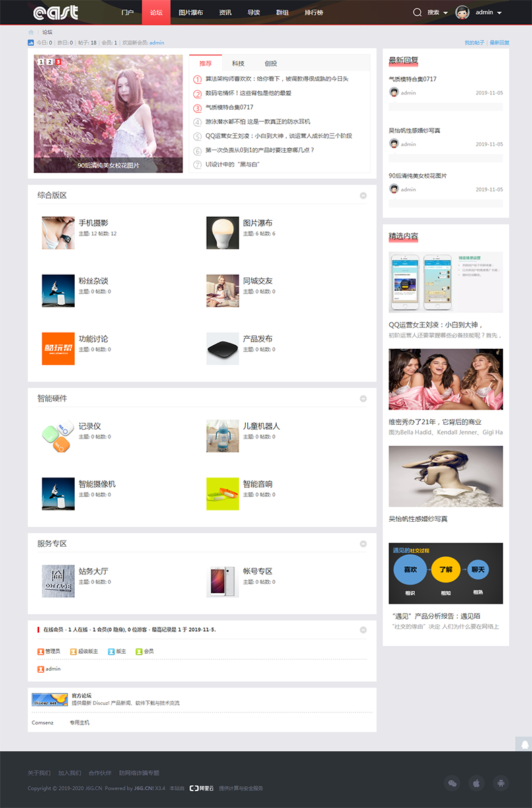This screenshot has height=808, width=532.
Task: Open the 群组 nav item
Action: pos(283,12)
